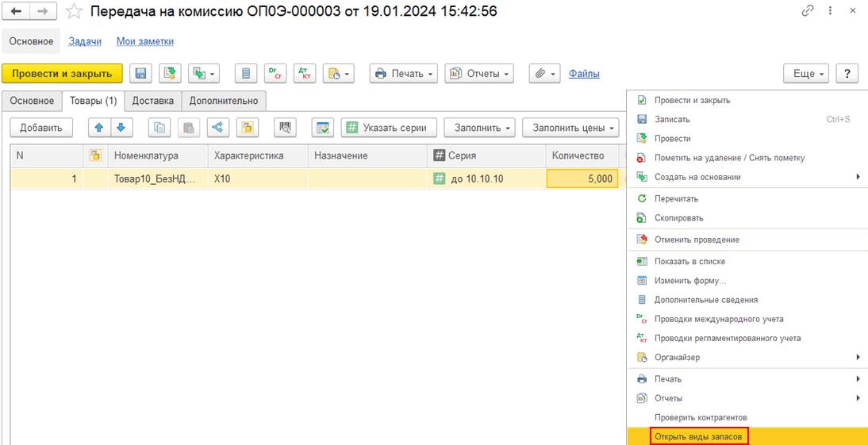Open the Organizer toolbar dropdown

coord(339,74)
